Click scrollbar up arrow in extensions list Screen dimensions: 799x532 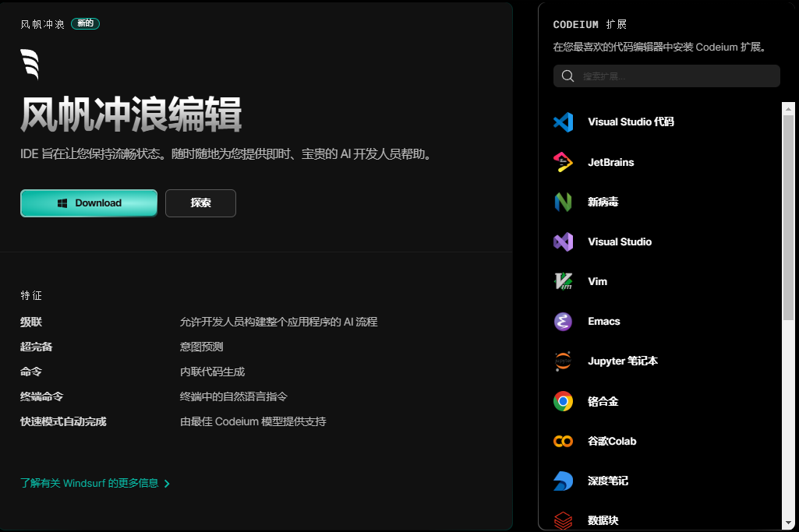click(x=788, y=108)
